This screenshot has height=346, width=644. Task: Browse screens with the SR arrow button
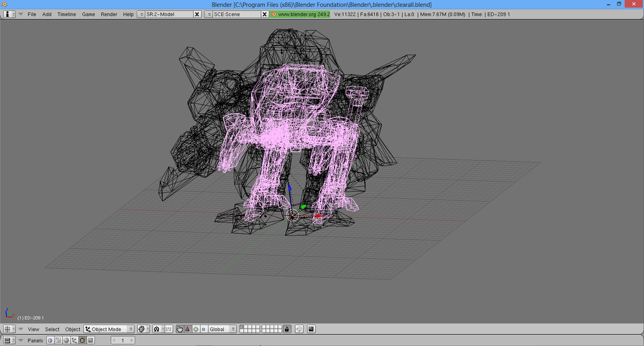point(142,14)
